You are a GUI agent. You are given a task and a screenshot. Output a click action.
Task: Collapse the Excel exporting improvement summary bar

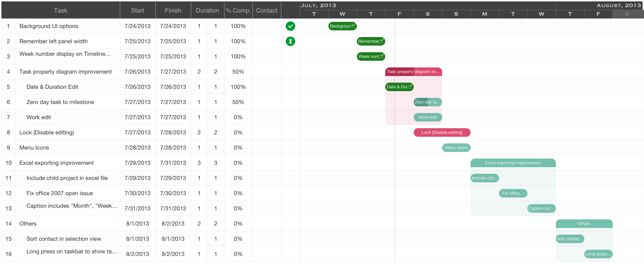513,163
